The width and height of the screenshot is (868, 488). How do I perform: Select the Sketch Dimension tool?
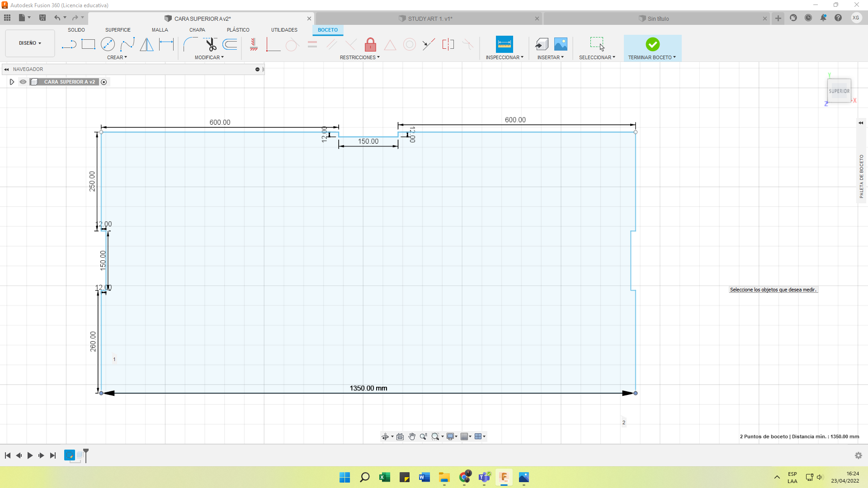point(166,44)
